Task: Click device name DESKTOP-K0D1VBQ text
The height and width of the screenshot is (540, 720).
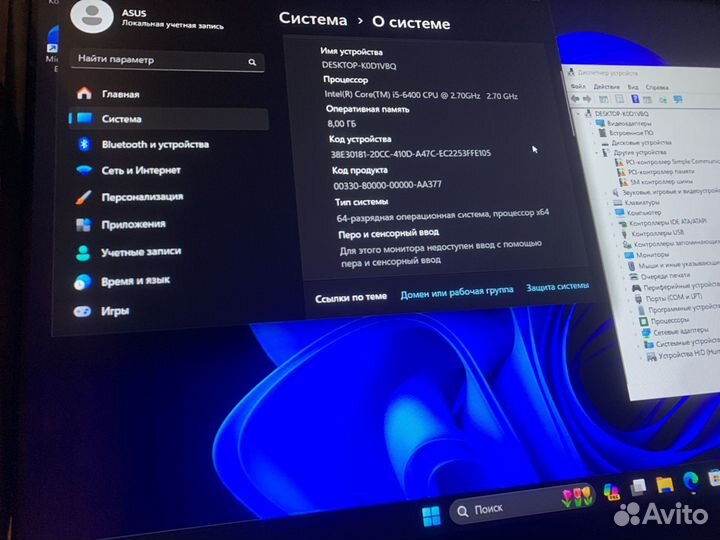Action: point(359,66)
